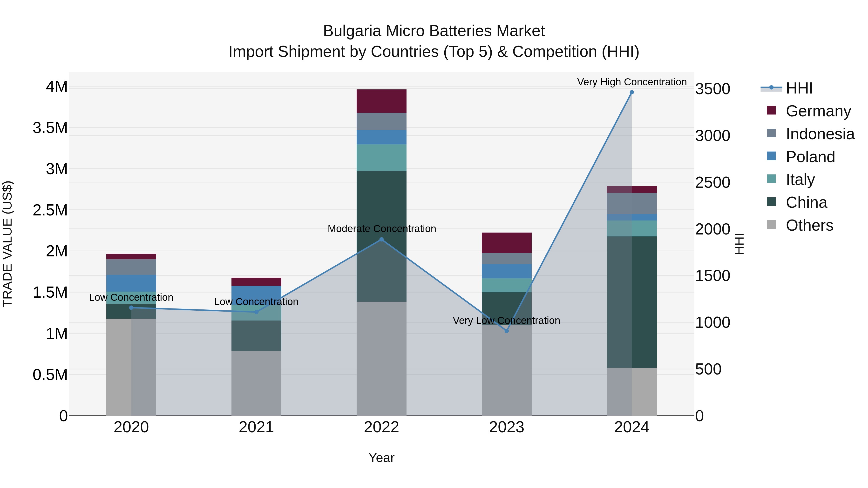Click the Others segment of the 2024 bar
This screenshot has width=868, height=488.
pos(632,392)
